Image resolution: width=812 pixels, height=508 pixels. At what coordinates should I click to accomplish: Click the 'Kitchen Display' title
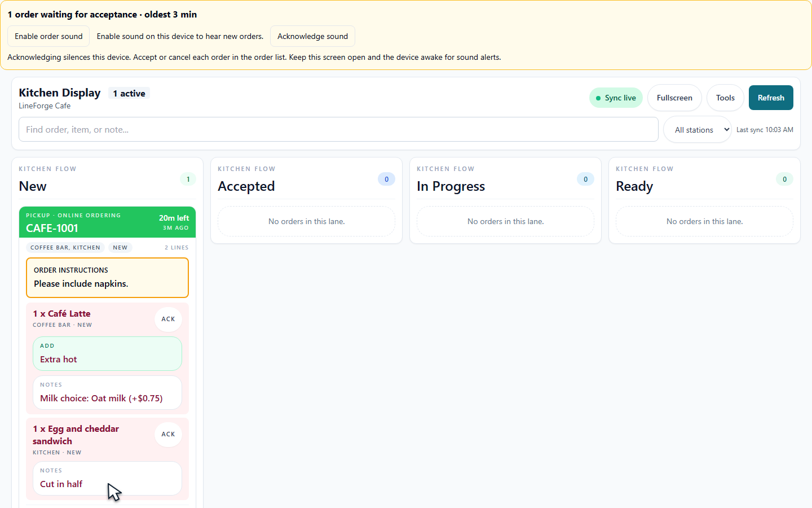pyautogui.click(x=60, y=93)
